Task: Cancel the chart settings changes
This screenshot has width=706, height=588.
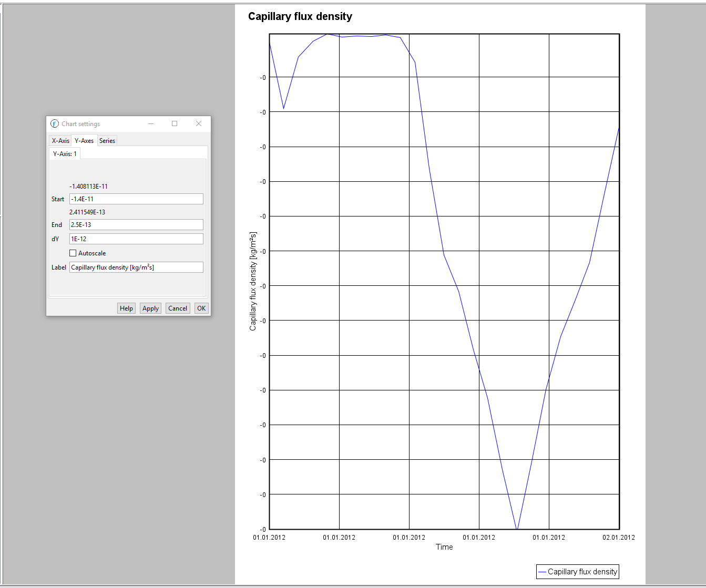Action: tap(178, 308)
